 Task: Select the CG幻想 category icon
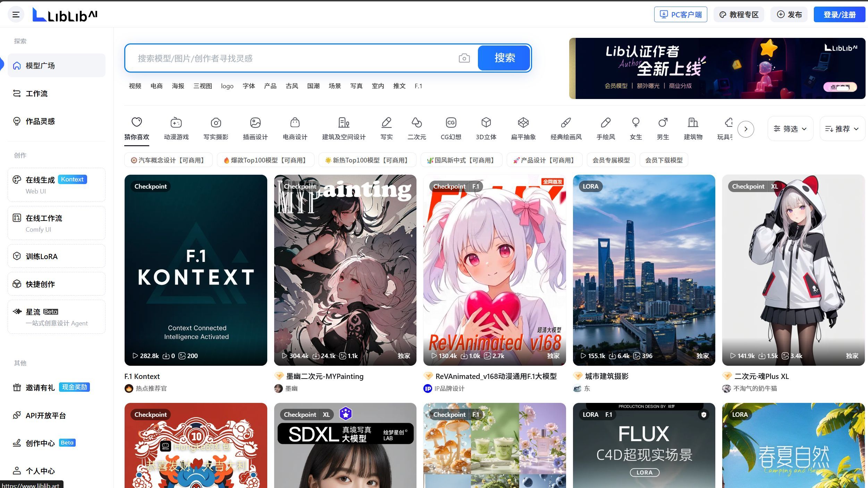click(450, 123)
